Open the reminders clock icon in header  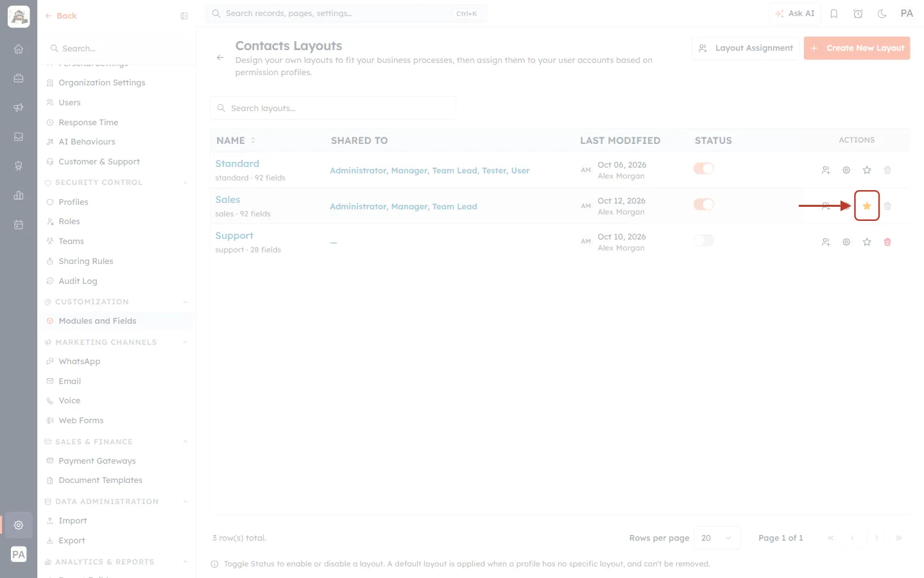pyautogui.click(x=858, y=13)
